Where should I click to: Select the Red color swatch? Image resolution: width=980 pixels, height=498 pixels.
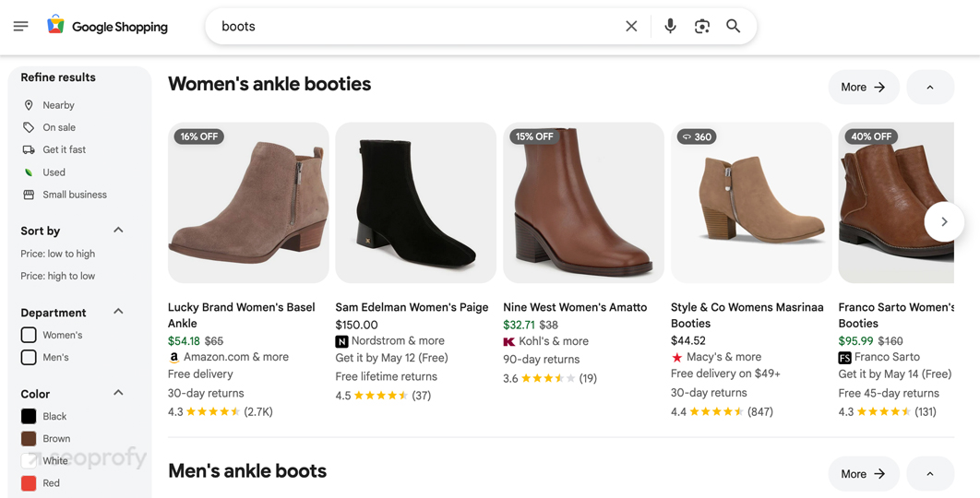(29, 483)
